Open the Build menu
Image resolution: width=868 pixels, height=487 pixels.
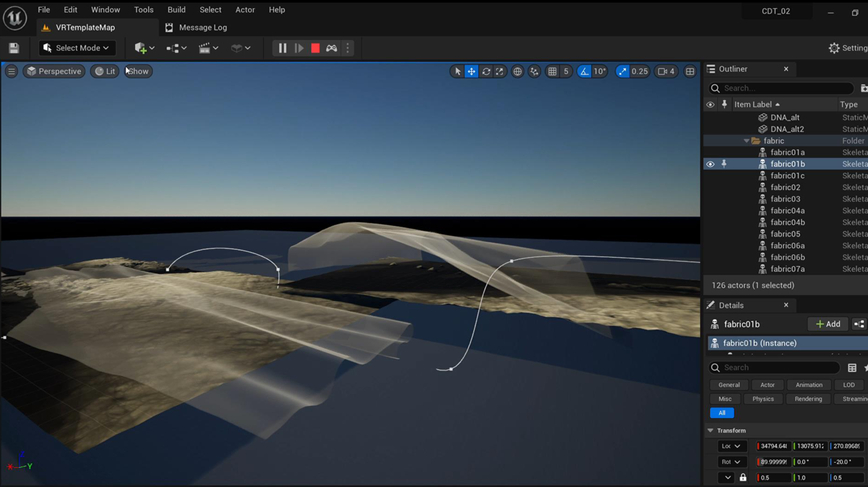tap(176, 9)
